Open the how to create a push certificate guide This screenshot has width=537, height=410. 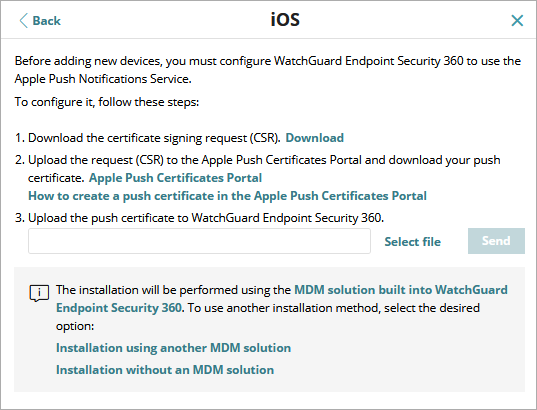click(227, 196)
